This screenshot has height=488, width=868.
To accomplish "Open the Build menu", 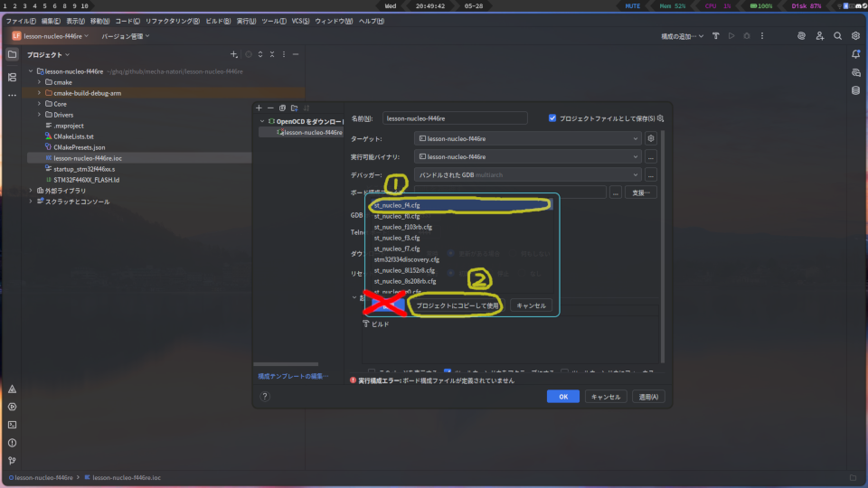I will click(x=218, y=21).
